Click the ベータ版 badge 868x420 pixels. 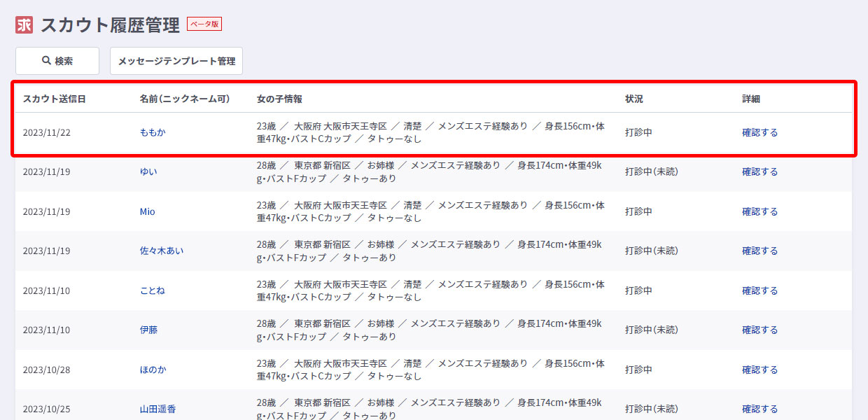[x=204, y=24]
